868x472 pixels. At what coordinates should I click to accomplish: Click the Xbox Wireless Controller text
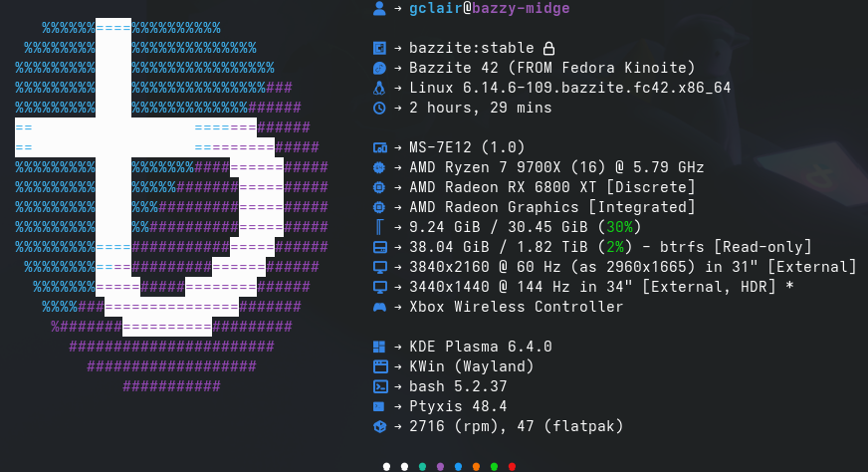point(516,307)
